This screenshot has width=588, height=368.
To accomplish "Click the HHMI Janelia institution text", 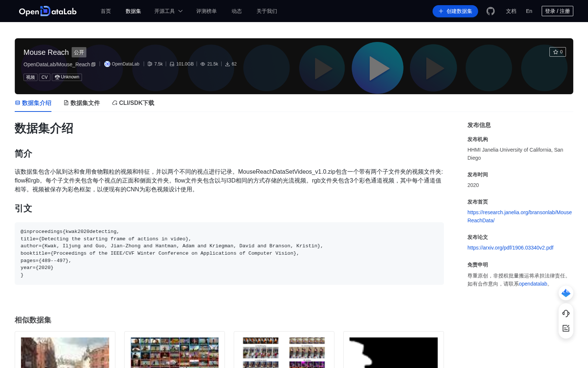I will point(515,154).
